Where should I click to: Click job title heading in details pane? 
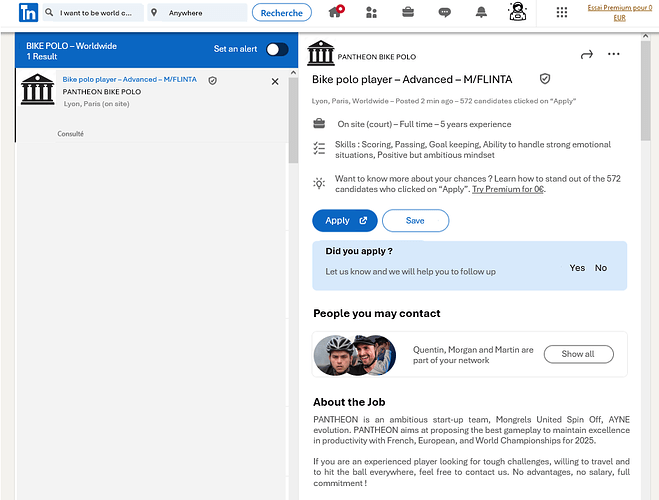[412, 79]
